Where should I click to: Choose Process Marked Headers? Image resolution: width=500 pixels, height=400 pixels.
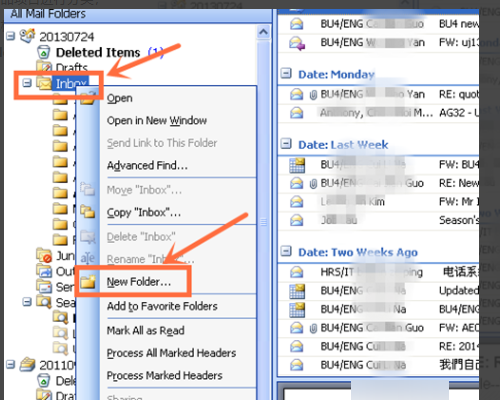165,375
